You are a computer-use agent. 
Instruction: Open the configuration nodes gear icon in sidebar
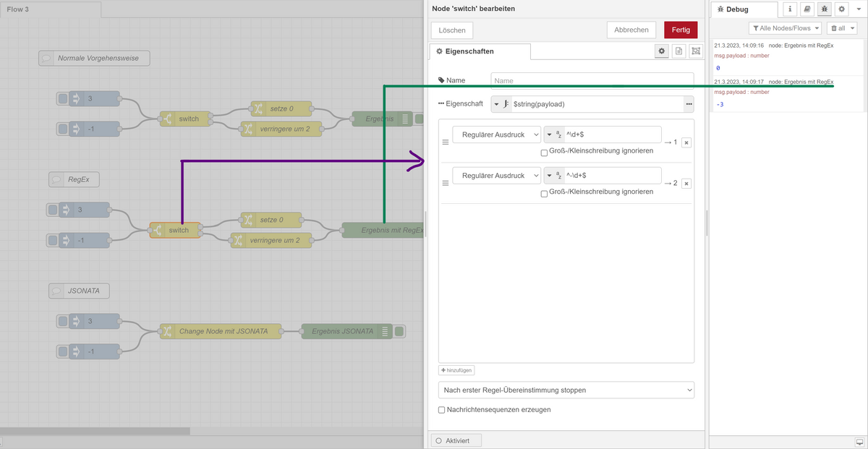click(841, 9)
